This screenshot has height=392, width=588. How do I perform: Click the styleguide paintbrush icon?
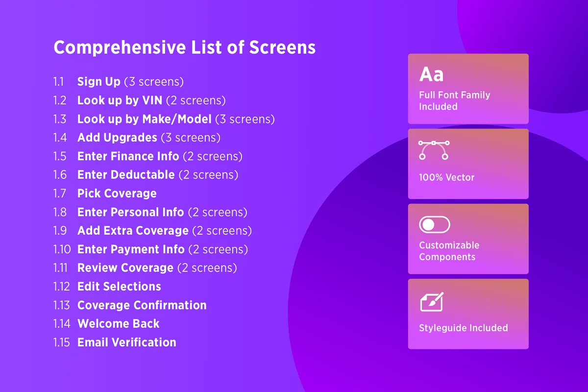(x=432, y=302)
